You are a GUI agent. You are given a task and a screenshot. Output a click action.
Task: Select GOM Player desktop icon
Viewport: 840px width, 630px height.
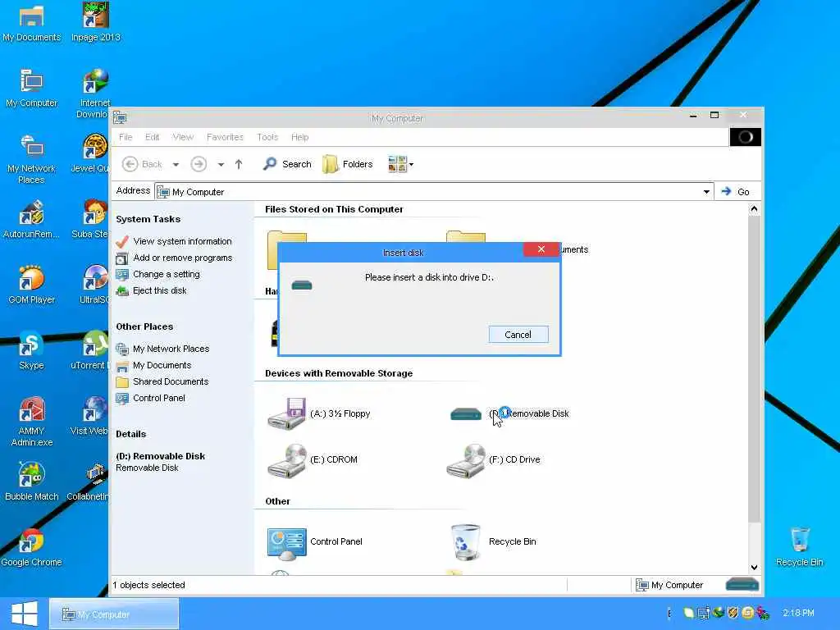pos(32,285)
